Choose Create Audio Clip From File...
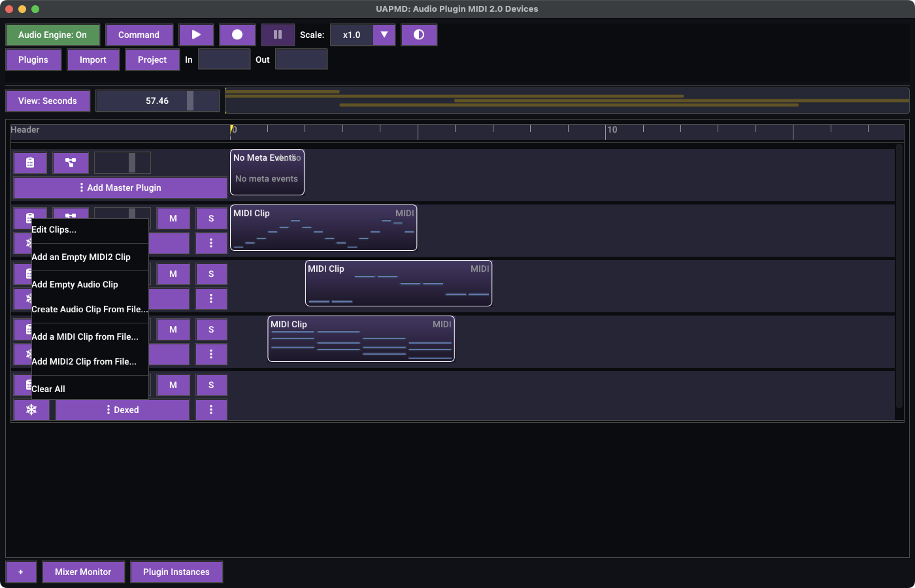 pos(90,309)
